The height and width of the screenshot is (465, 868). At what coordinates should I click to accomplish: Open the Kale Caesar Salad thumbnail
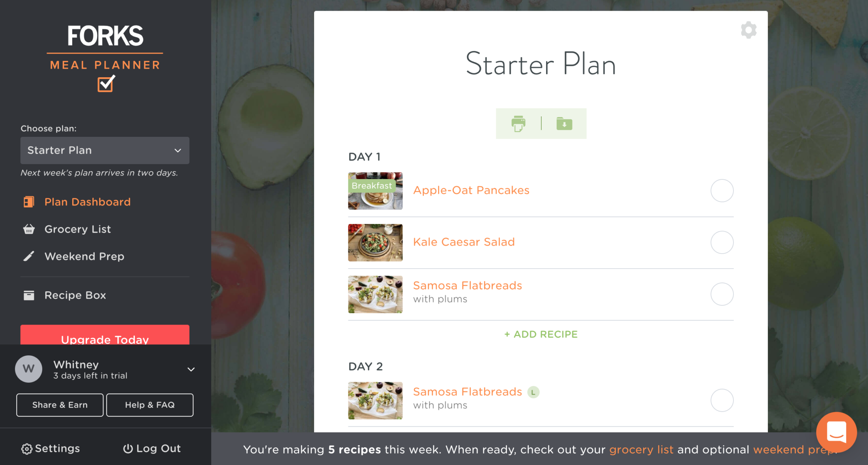click(x=375, y=243)
